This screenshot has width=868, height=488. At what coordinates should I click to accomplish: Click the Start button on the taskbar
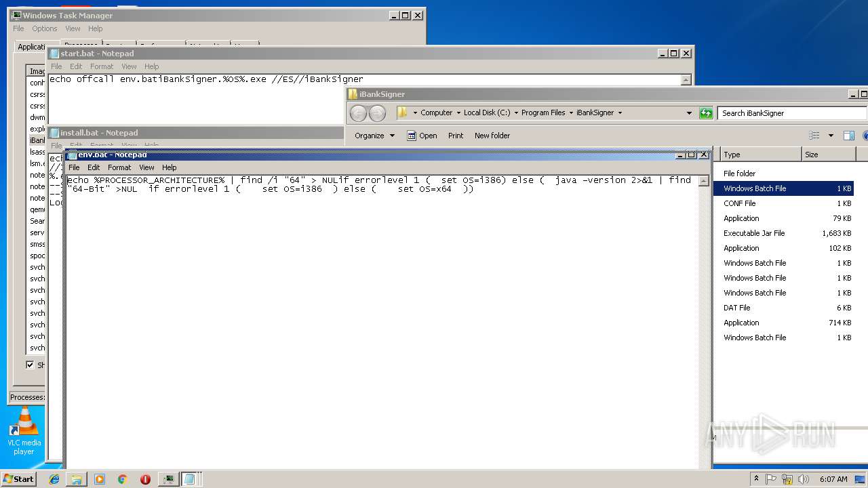click(19, 479)
